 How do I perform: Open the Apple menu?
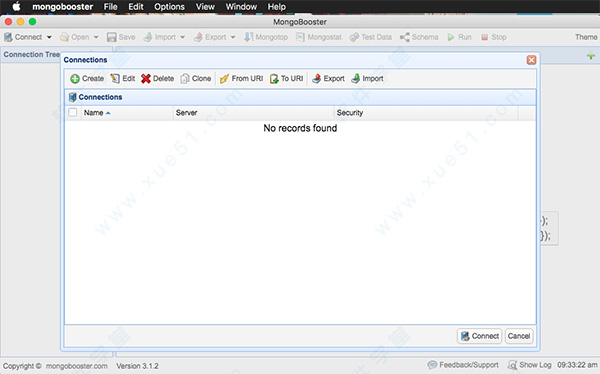(x=16, y=7)
